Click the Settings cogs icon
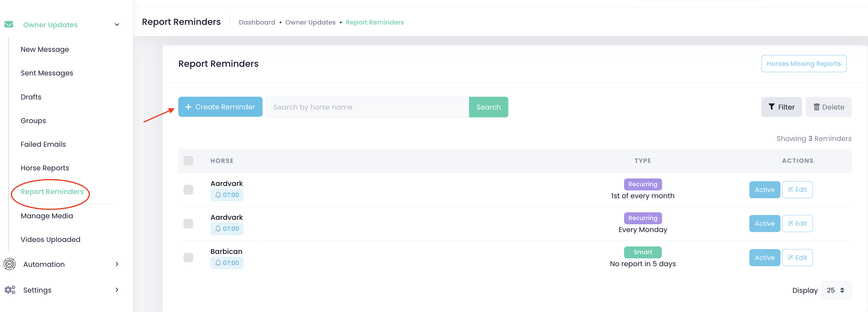 9,290
